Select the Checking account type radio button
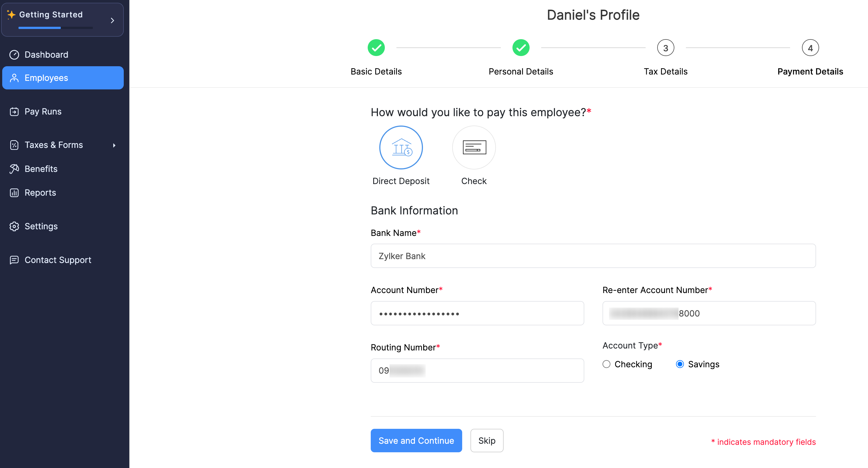Image resolution: width=868 pixels, height=468 pixels. (x=607, y=364)
